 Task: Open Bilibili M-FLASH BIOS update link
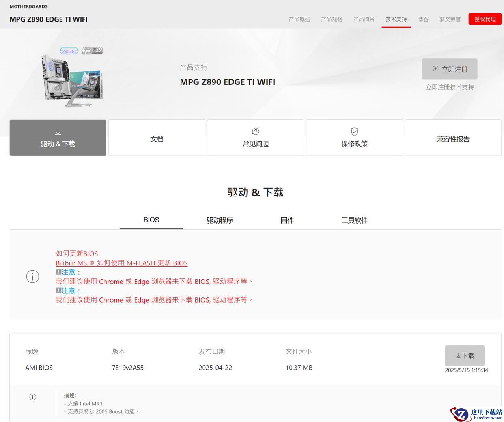[122, 263]
